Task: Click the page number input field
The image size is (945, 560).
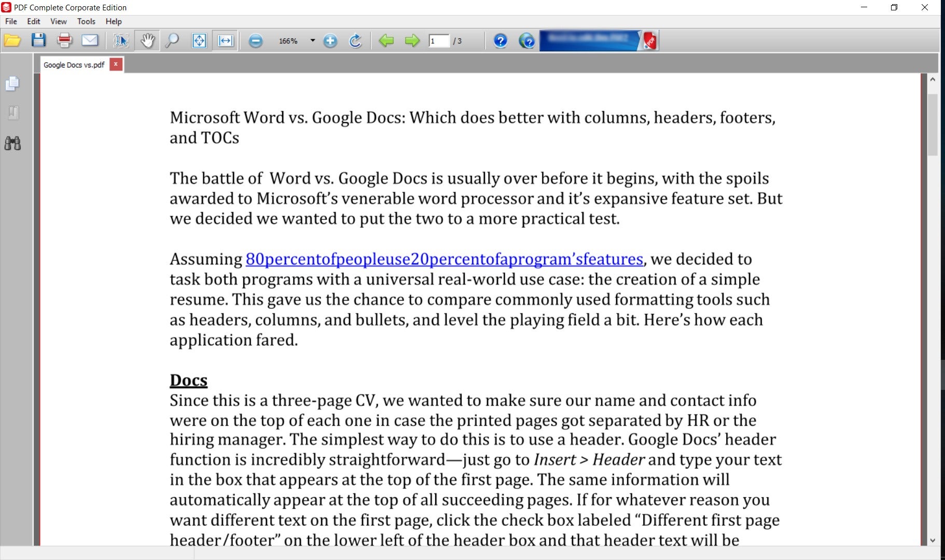Action: click(x=439, y=41)
